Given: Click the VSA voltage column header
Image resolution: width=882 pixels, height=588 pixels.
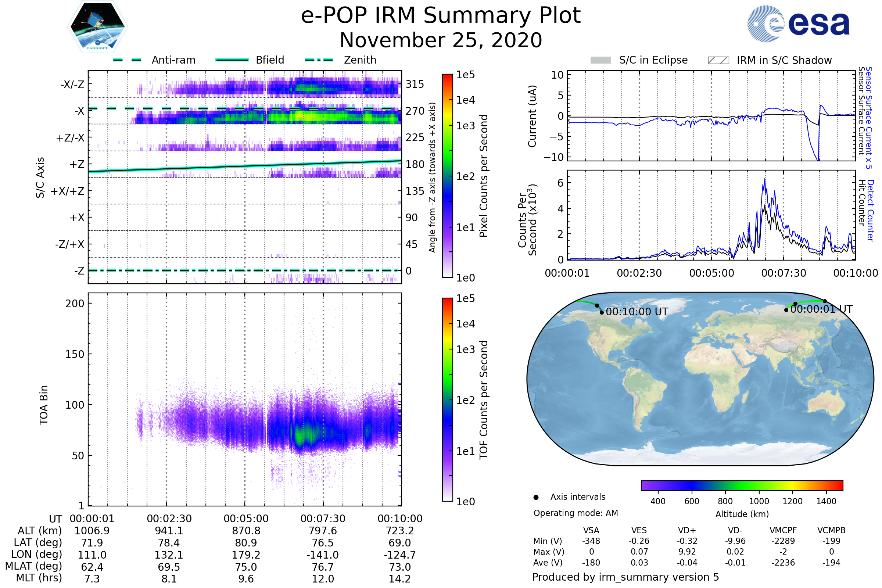Looking at the screenshot, I should (591, 530).
